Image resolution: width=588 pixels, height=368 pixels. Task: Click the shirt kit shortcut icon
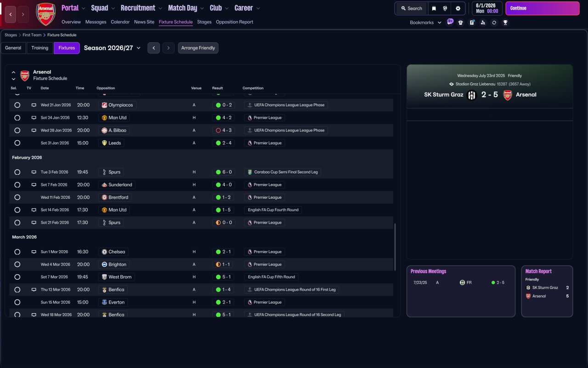coord(461,23)
